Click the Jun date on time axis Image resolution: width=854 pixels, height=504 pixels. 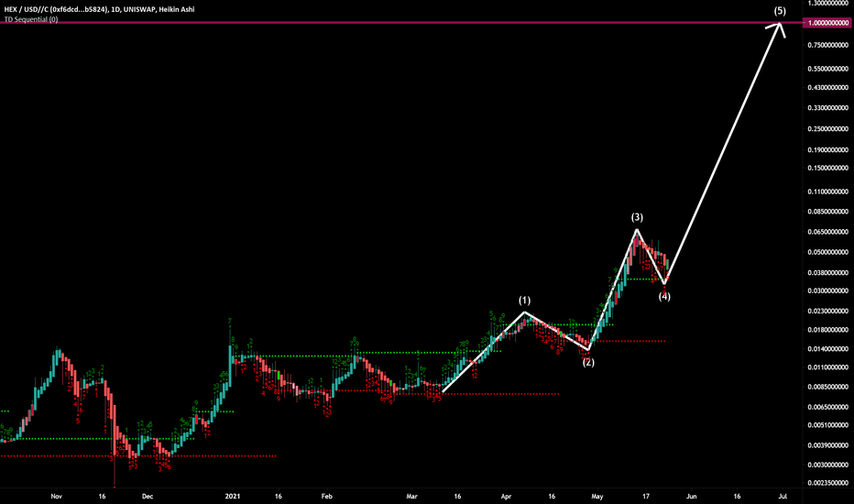[691, 497]
